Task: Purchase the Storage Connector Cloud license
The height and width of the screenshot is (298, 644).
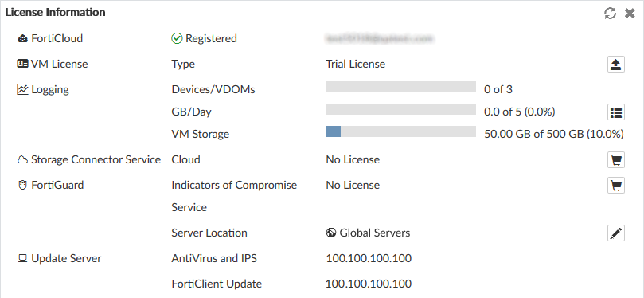Action: (615, 160)
